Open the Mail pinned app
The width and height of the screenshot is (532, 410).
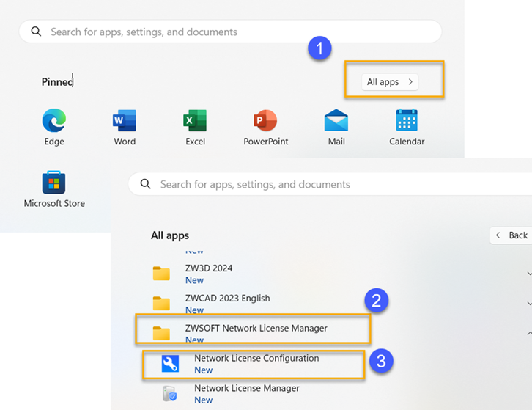coord(336,127)
